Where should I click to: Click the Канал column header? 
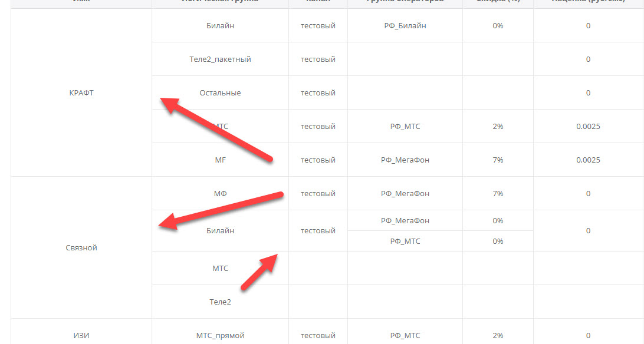(x=317, y=2)
